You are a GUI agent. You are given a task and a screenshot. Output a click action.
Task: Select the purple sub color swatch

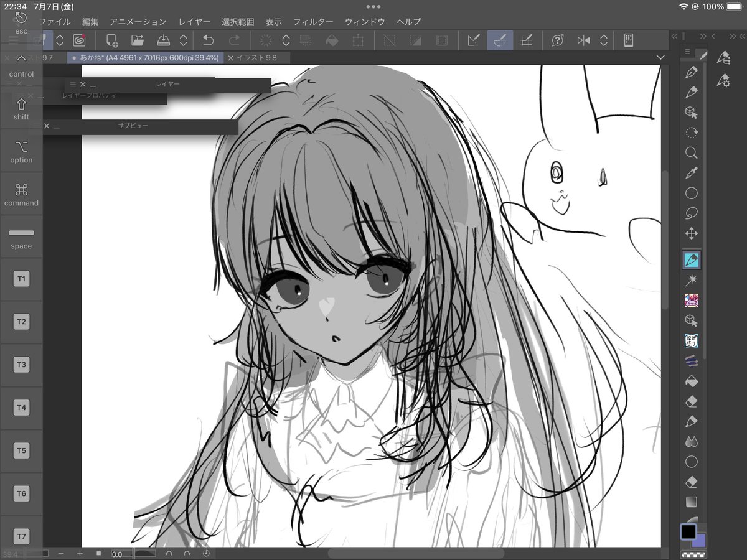click(x=700, y=541)
